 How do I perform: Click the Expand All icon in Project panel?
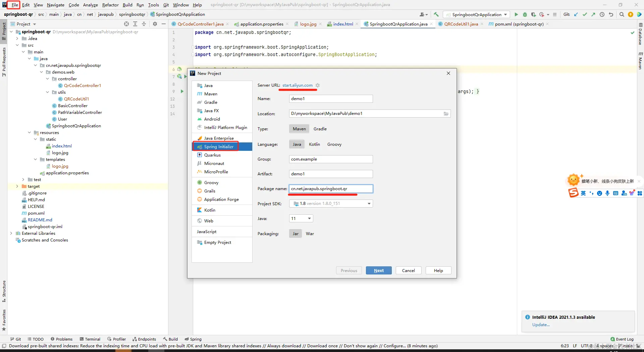click(x=135, y=24)
